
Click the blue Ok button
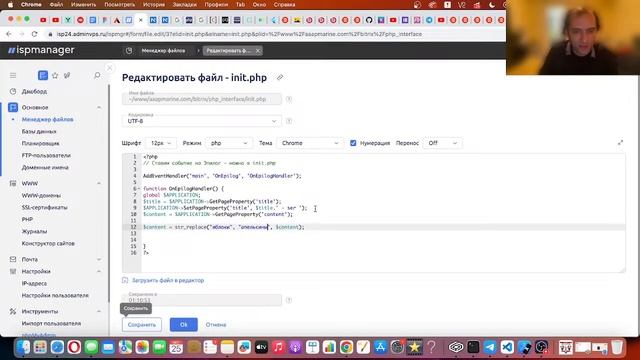[x=184, y=324]
